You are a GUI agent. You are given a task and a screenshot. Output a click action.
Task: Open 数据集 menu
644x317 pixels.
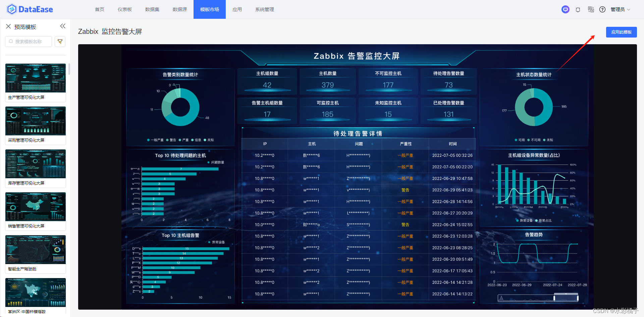(152, 9)
